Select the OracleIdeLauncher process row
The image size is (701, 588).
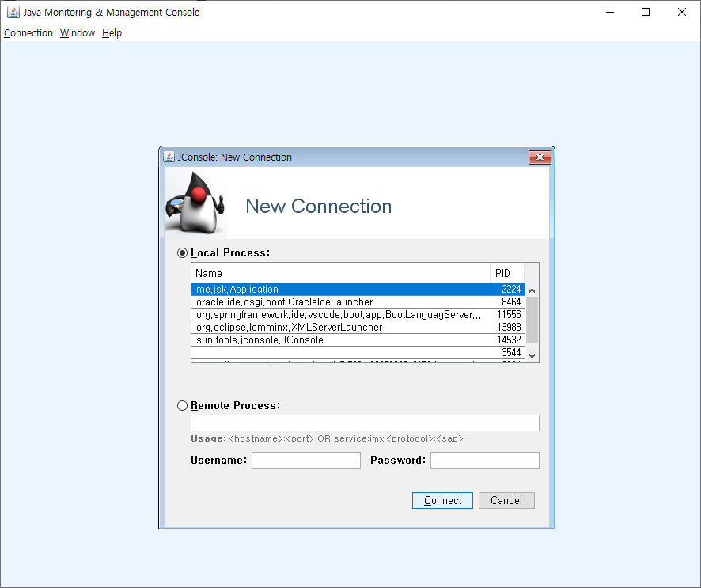click(358, 302)
